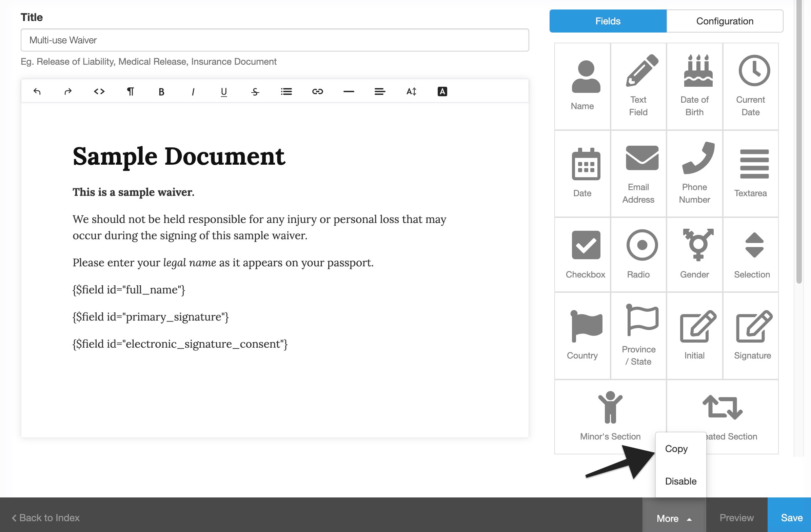Toggle bold formatting
Viewport: 811px width, 532px height.
(x=161, y=91)
